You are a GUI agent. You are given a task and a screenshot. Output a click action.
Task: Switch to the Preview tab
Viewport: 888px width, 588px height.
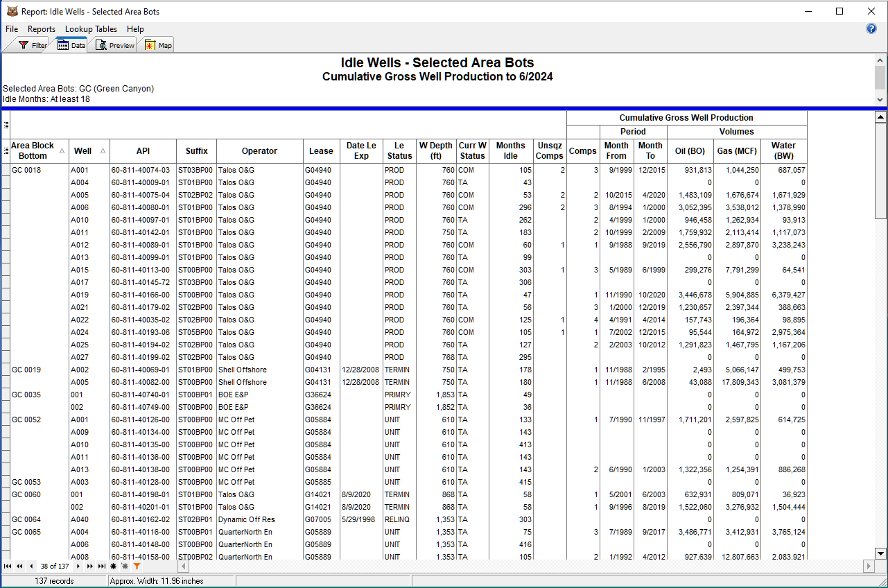[x=114, y=45]
